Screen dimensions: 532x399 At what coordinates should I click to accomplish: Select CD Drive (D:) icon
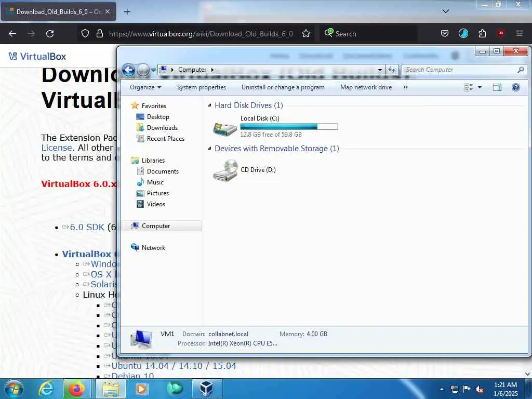pyautogui.click(x=225, y=170)
